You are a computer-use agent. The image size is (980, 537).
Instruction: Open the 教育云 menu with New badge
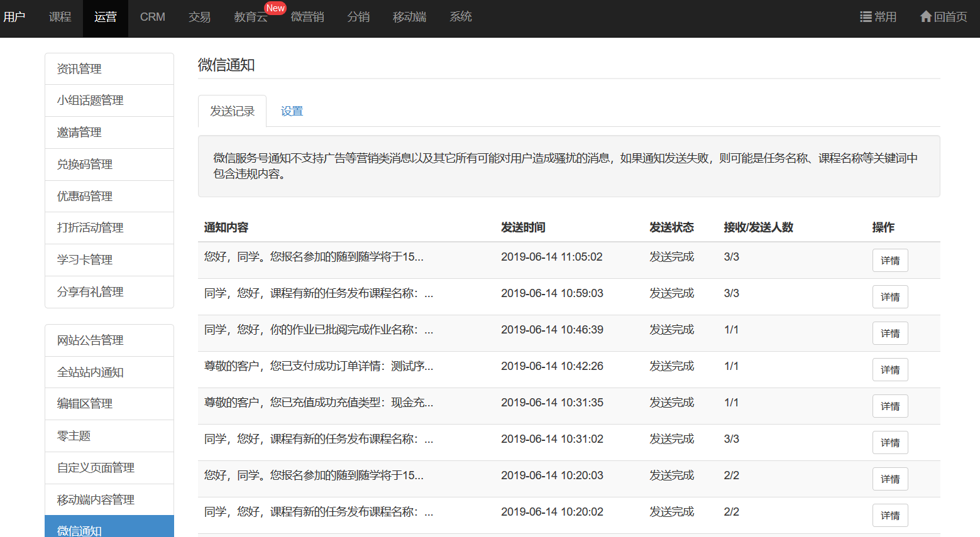coord(250,17)
